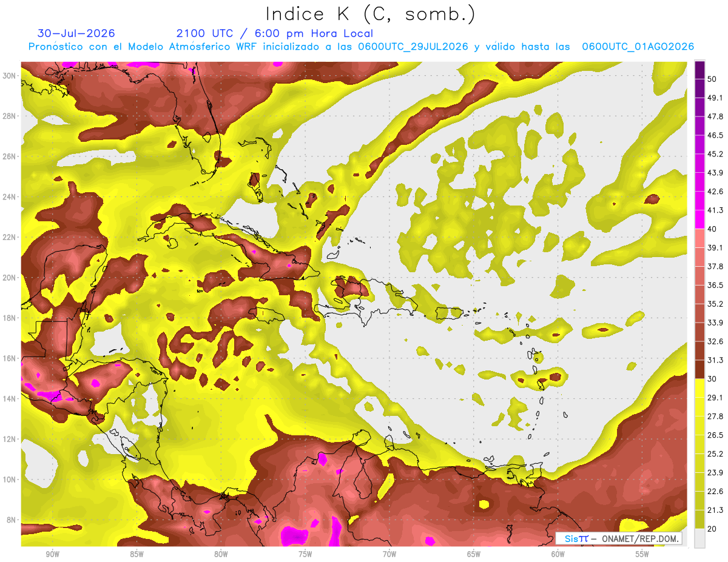Click the colorbar value "47.8"
This screenshot has height=562, width=728.
[x=715, y=116]
